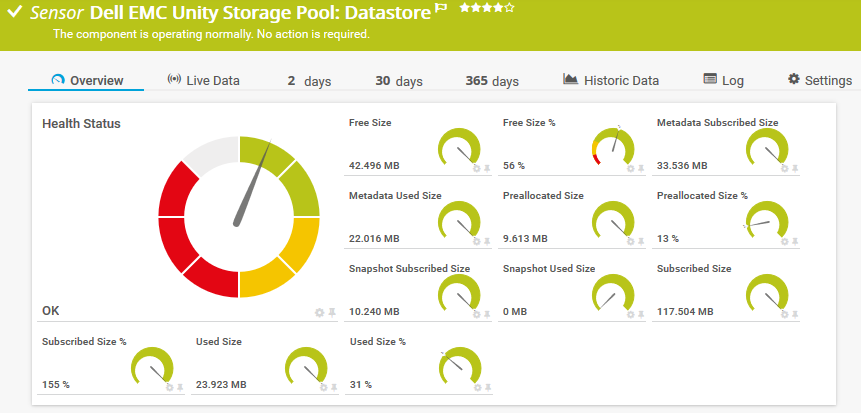861x413 pixels.
Task: Open gear settings for Metadata Subscribed Size
Action: click(784, 169)
